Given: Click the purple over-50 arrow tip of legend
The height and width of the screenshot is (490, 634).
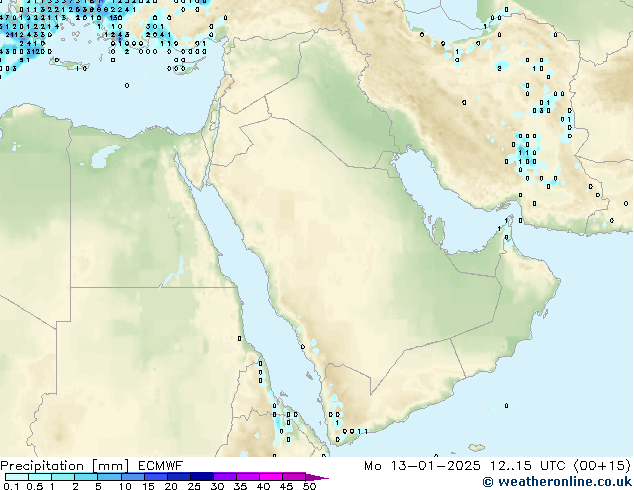Looking at the screenshot, I should click(317, 477).
